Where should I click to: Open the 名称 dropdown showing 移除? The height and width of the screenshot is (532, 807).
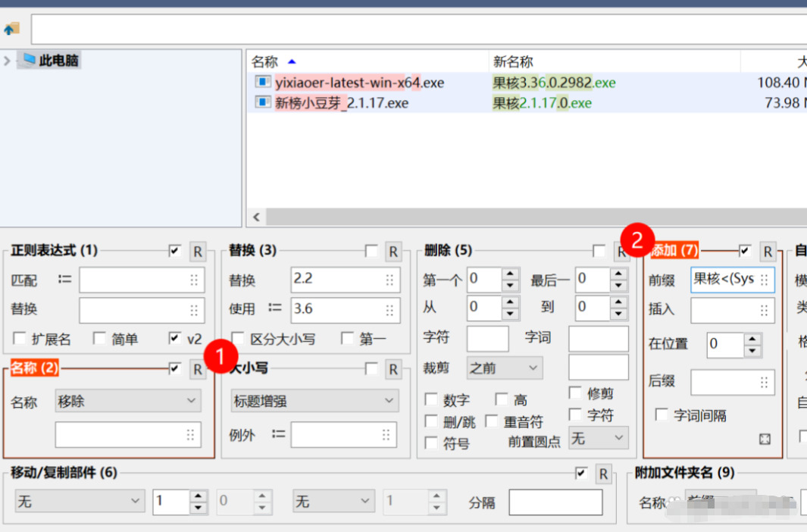[127, 401]
